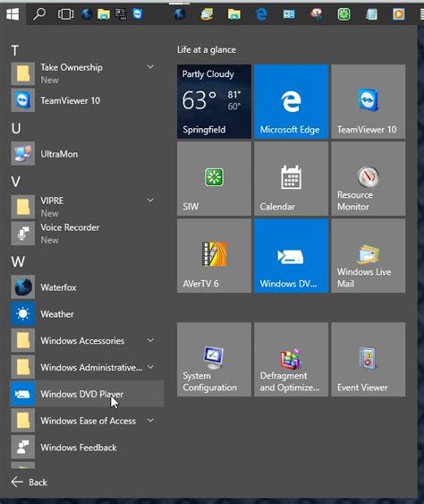Open the Windows Ease of Access folder
The image size is (424, 504).
(87, 421)
